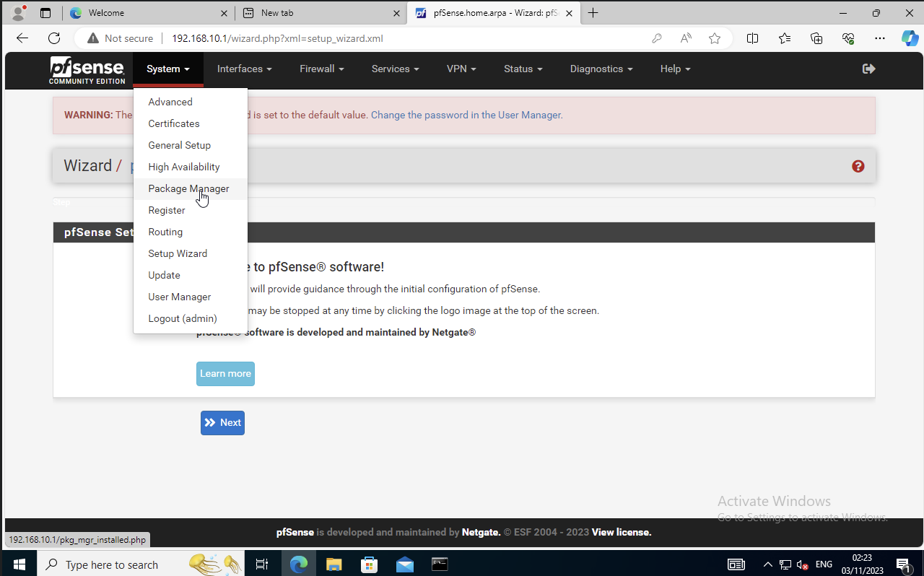This screenshot has width=924, height=576.
Task: Click the password key icon in address bar
Action: tap(657, 38)
